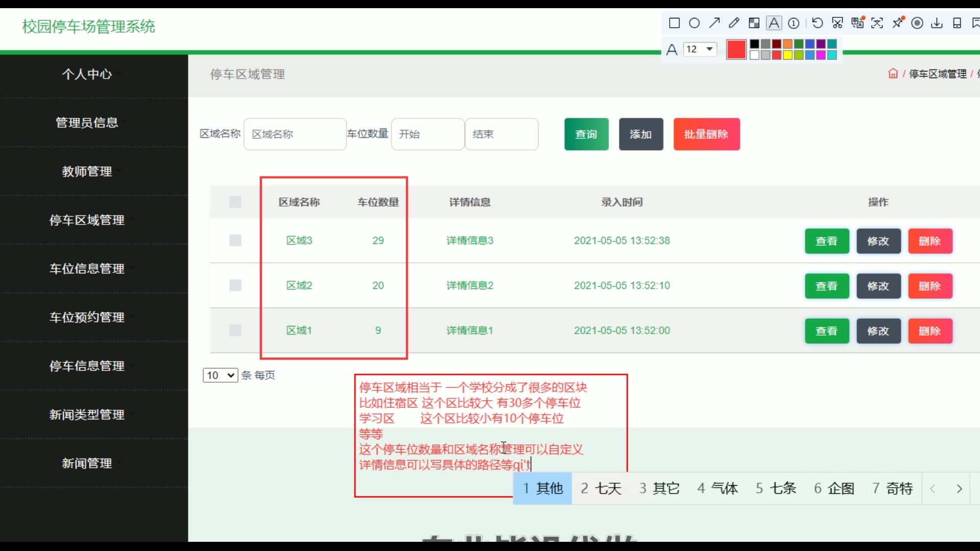
Task: Open the 10 per page dropdown
Action: (x=220, y=375)
